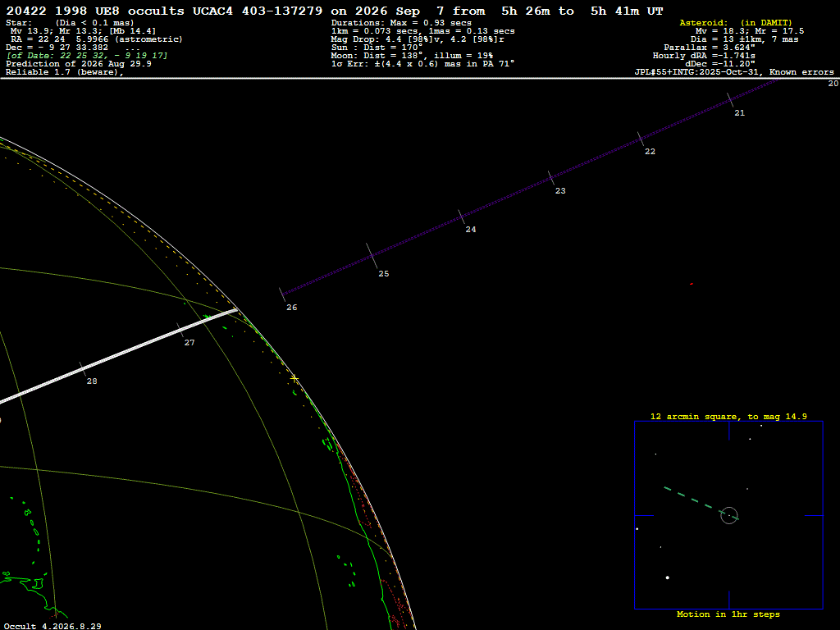Viewport: 840px width, 630px height.
Task: Click the small red dot marker
Action: [x=692, y=284]
